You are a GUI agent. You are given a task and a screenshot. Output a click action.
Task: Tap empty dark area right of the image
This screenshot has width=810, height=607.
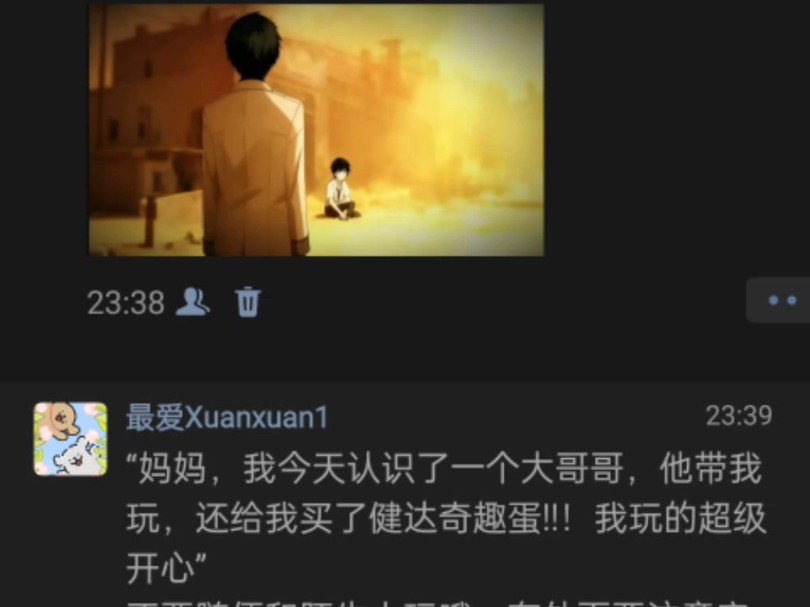672,129
